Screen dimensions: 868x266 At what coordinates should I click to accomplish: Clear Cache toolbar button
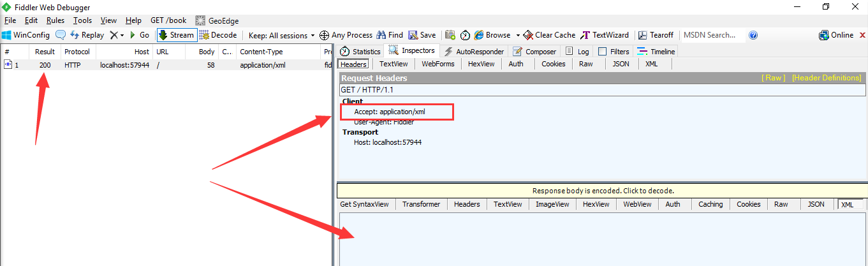(549, 35)
